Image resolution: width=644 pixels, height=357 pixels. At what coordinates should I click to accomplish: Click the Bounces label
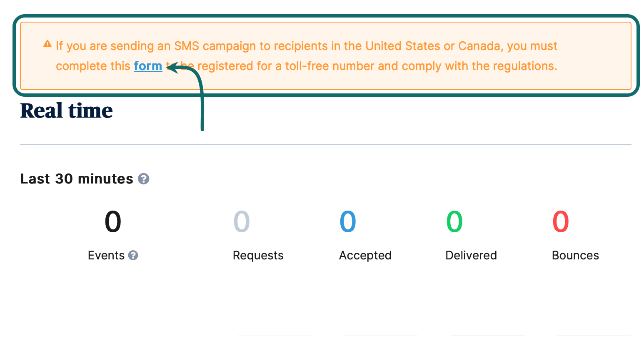pyautogui.click(x=575, y=255)
